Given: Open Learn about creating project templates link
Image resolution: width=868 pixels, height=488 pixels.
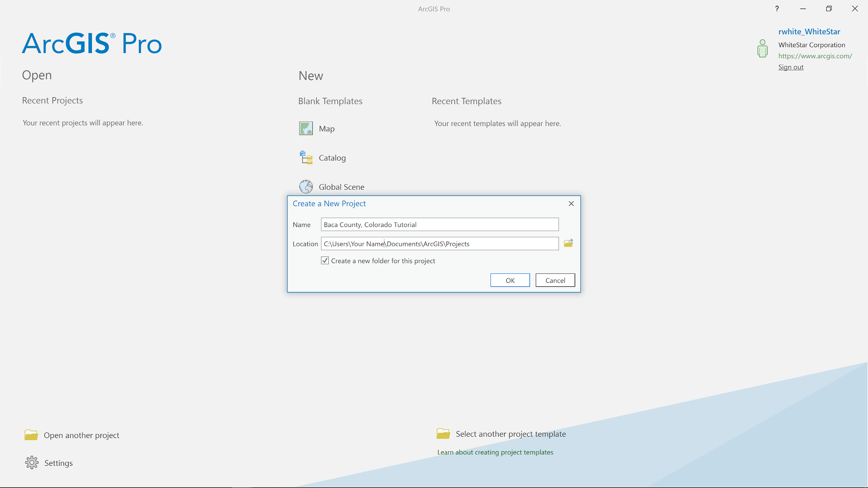Looking at the screenshot, I should 495,452.
